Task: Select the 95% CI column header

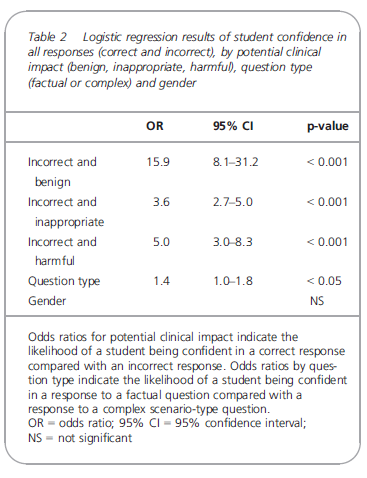Action: (x=233, y=126)
